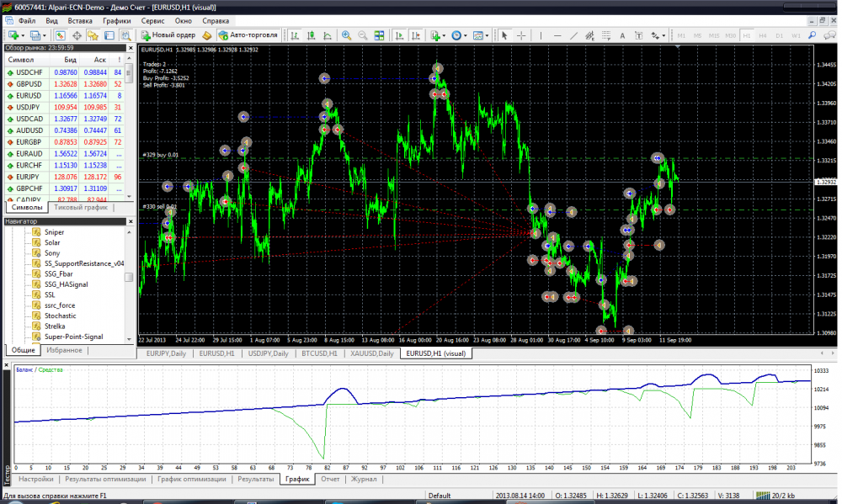Switch chart to candlestick display icon
Viewport: 842px width, 504px height.
pos(311,35)
